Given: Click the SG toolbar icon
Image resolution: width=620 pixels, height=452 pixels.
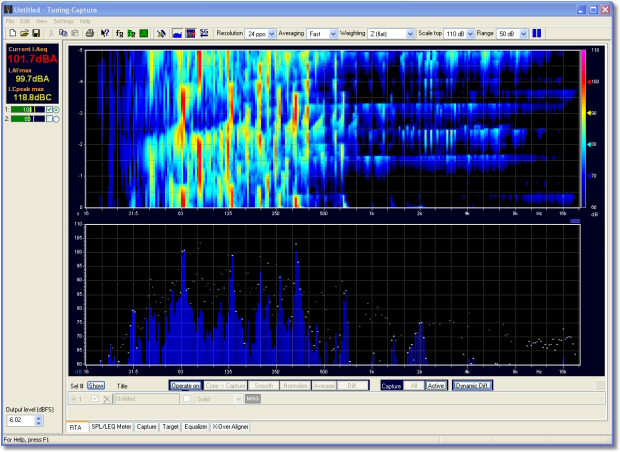Looking at the screenshot, I should 204,34.
